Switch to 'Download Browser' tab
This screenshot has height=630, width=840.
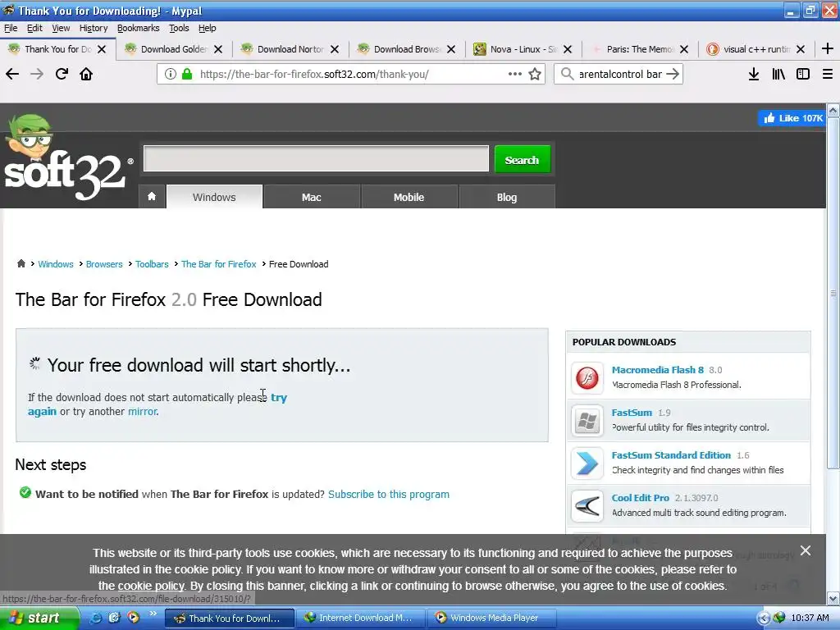407,49
